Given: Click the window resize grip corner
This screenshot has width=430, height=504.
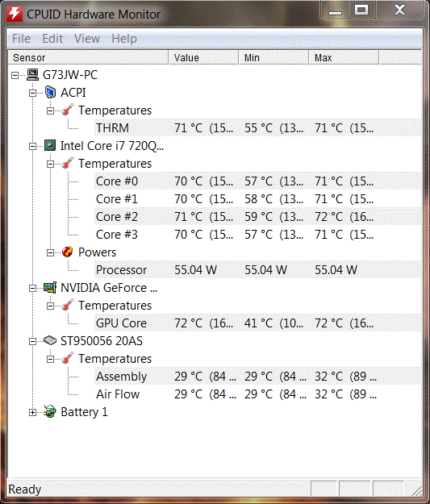Looking at the screenshot, I should click(417, 491).
